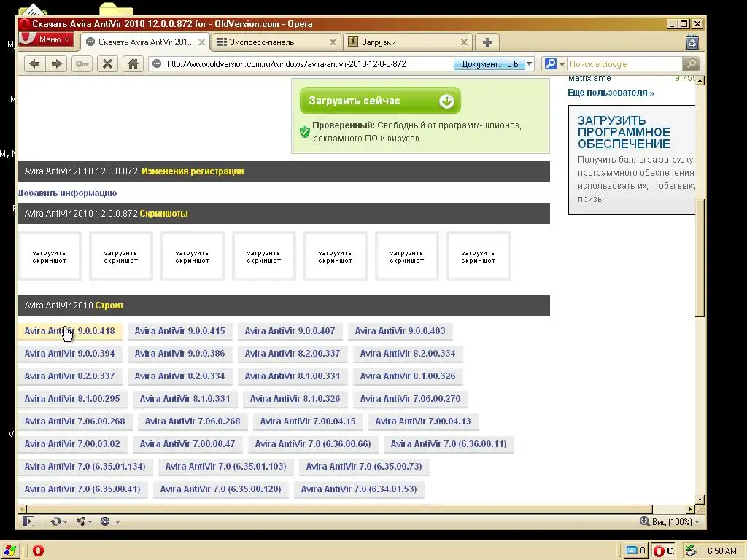
Task: Open the Home page button
Action: [x=133, y=64]
